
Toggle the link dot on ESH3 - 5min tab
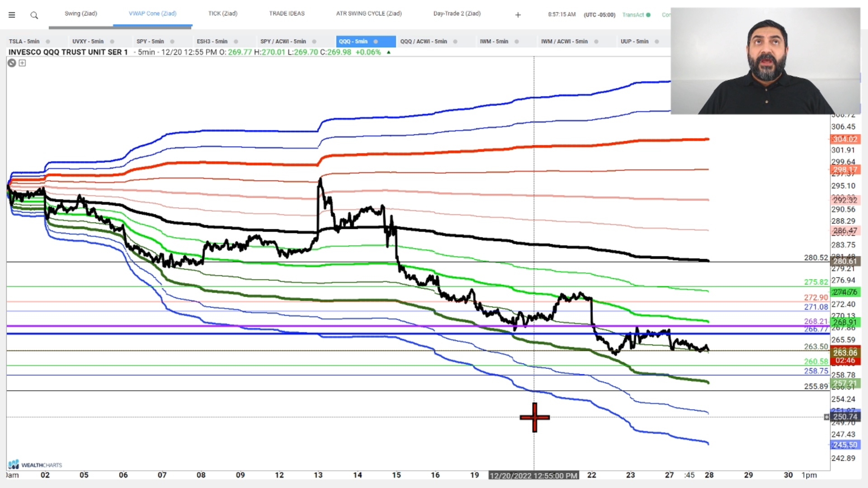(x=236, y=42)
